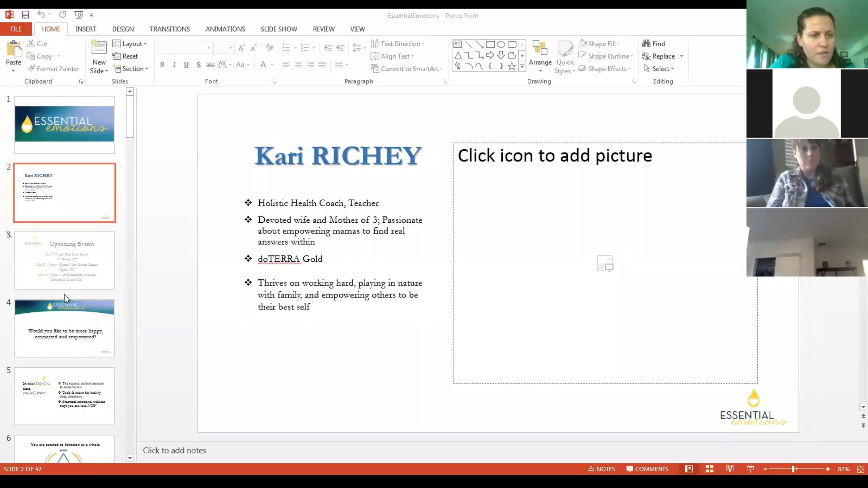Click the zoom slider handle
The height and width of the screenshot is (488, 868).
tap(793, 469)
